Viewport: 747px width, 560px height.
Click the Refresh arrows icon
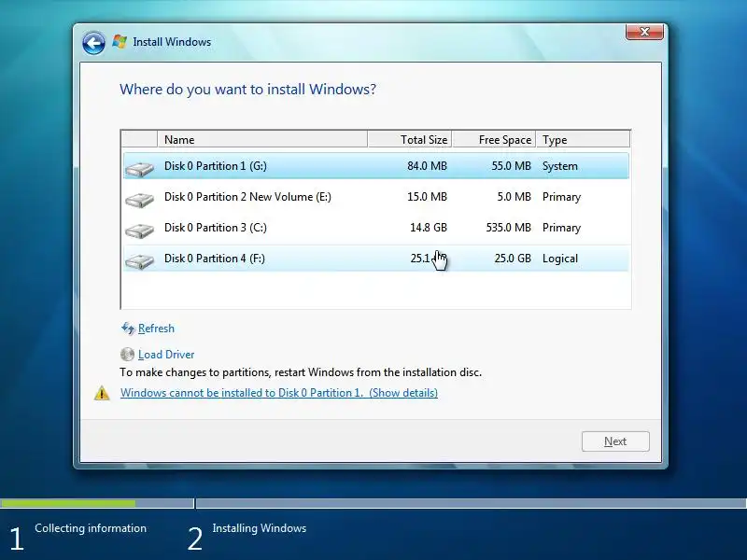[128, 329]
